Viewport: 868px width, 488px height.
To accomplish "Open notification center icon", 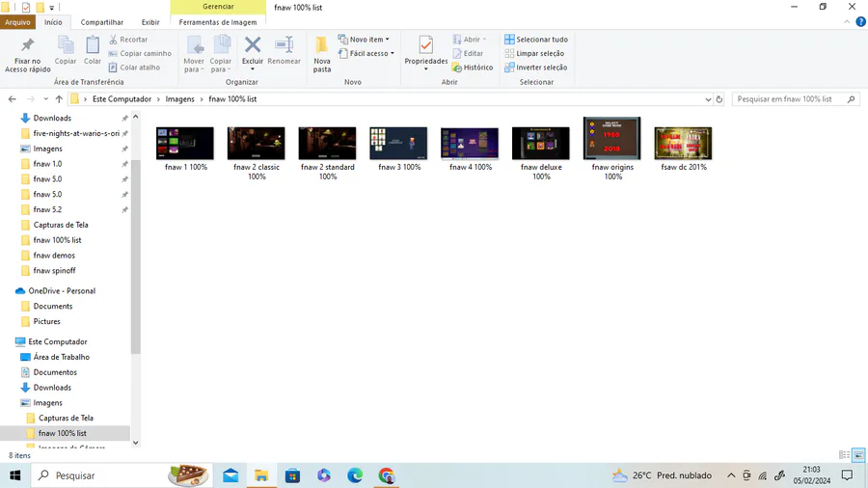I will tap(847, 475).
